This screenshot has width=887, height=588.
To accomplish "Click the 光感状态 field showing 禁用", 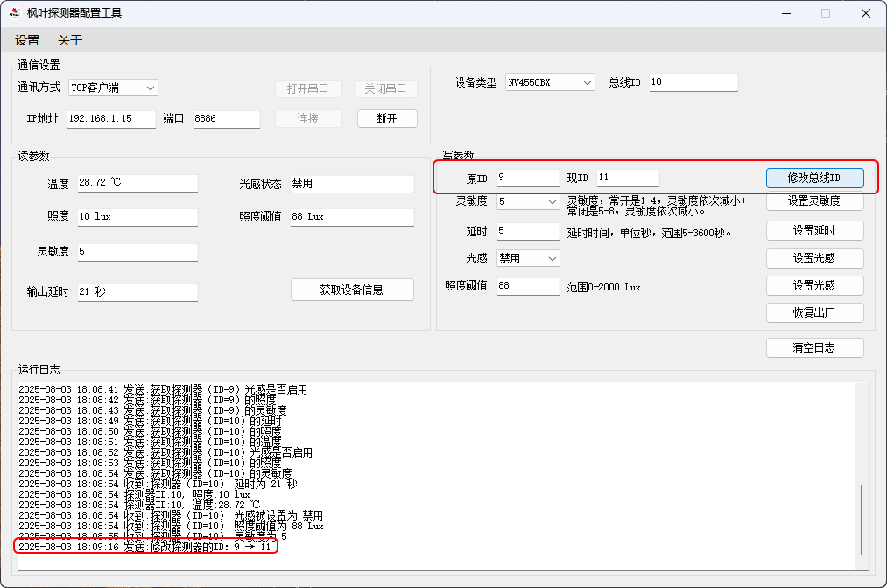I will coord(352,184).
